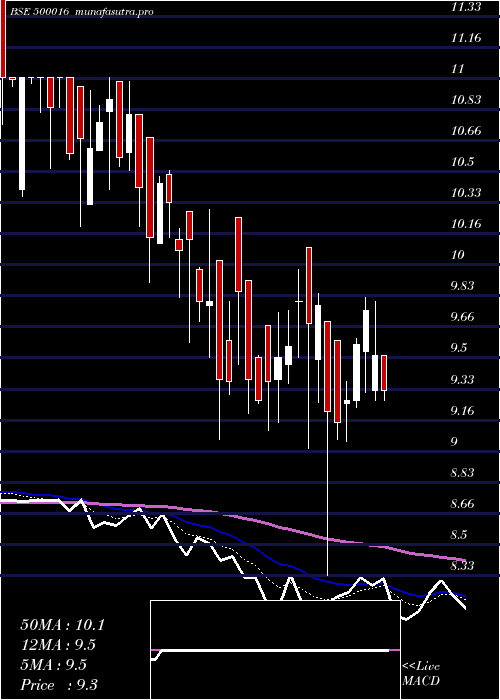Click the 9.33 price axis label

tap(462, 380)
